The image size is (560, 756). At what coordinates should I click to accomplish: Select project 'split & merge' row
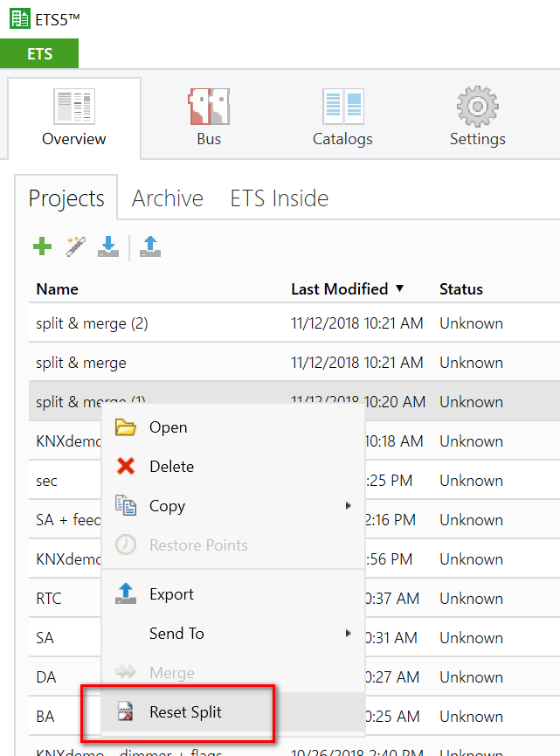tap(294, 363)
